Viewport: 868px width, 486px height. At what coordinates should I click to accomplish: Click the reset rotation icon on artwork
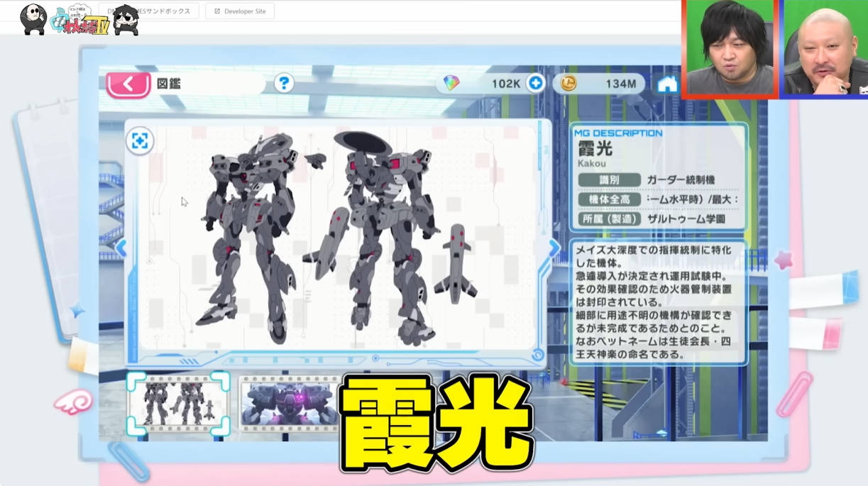click(537, 354)
